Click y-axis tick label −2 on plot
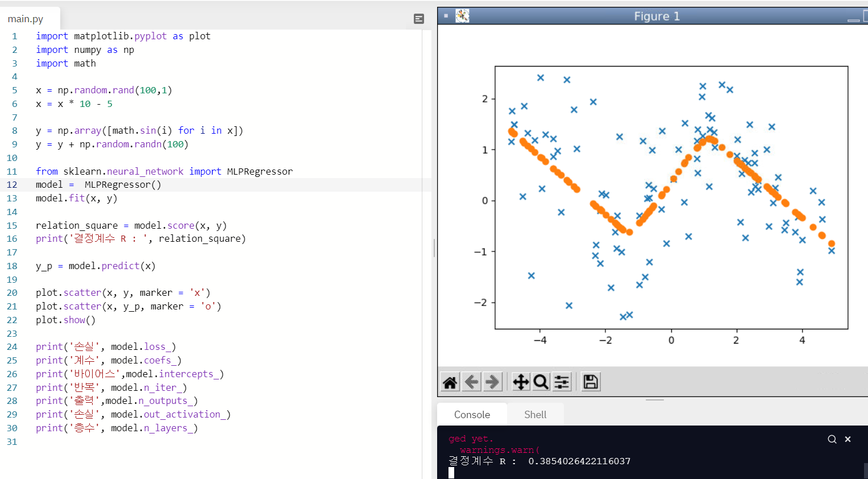868x479 pixels. [x=481, y=303]
